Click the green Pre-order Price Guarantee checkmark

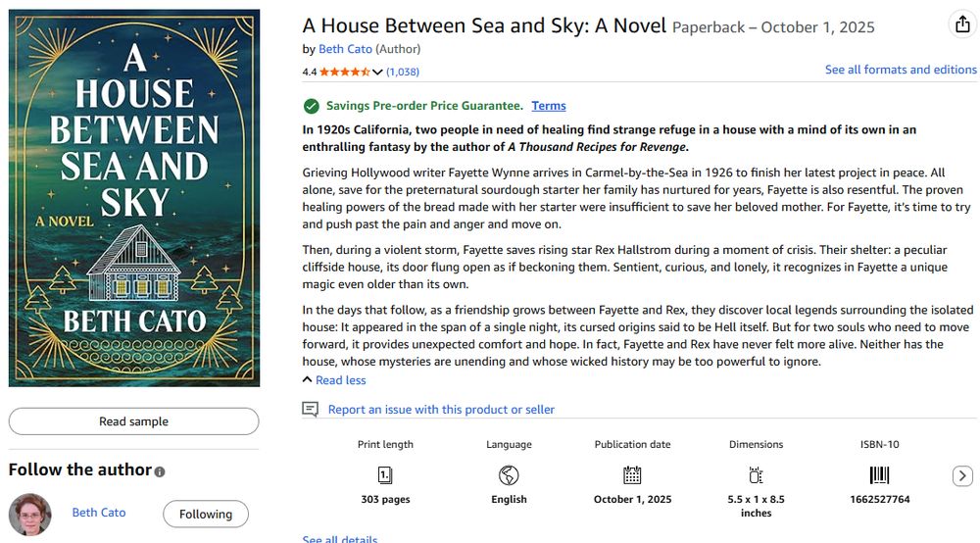coord(312,106)
